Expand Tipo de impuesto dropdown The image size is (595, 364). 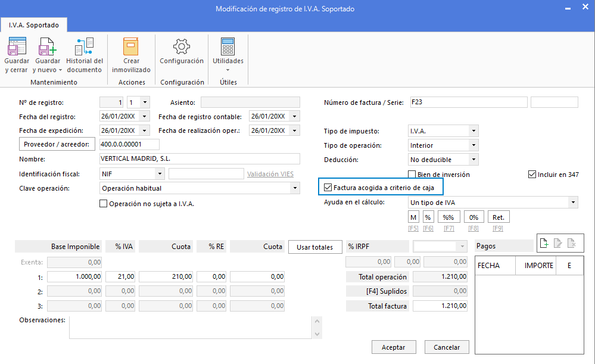tap(473, 131)
